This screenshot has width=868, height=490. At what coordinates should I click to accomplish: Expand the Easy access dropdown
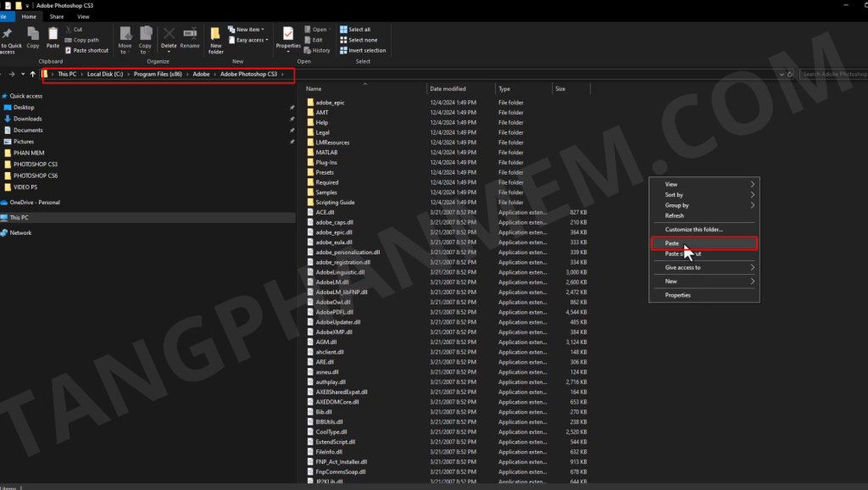[x=252, y=40]
